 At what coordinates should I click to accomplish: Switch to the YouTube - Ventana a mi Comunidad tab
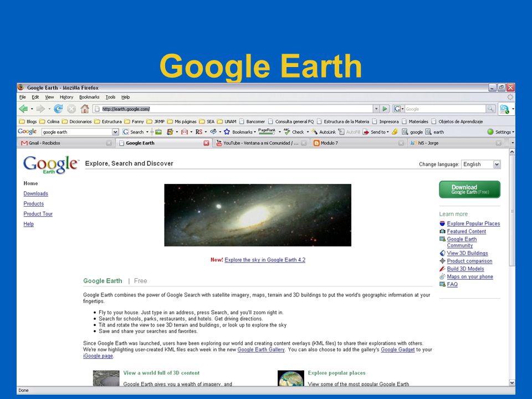(261, 143)
